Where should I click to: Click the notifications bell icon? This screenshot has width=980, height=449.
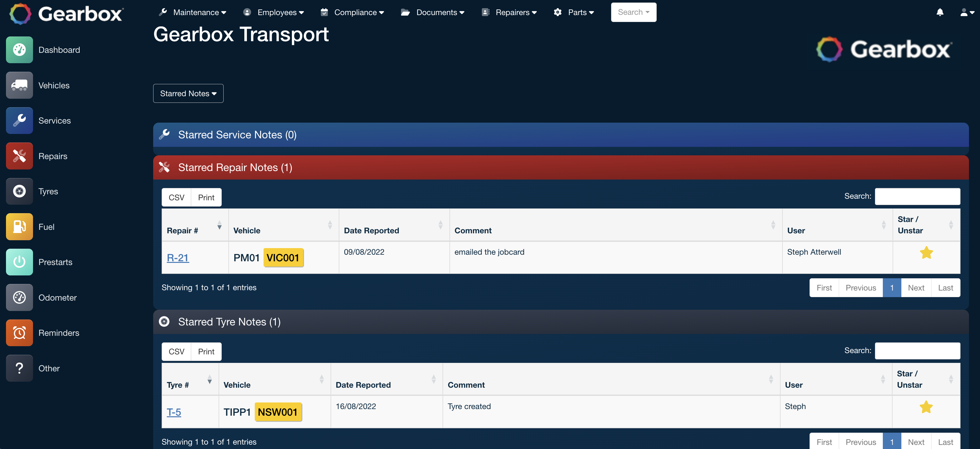(x=940, y=12)
